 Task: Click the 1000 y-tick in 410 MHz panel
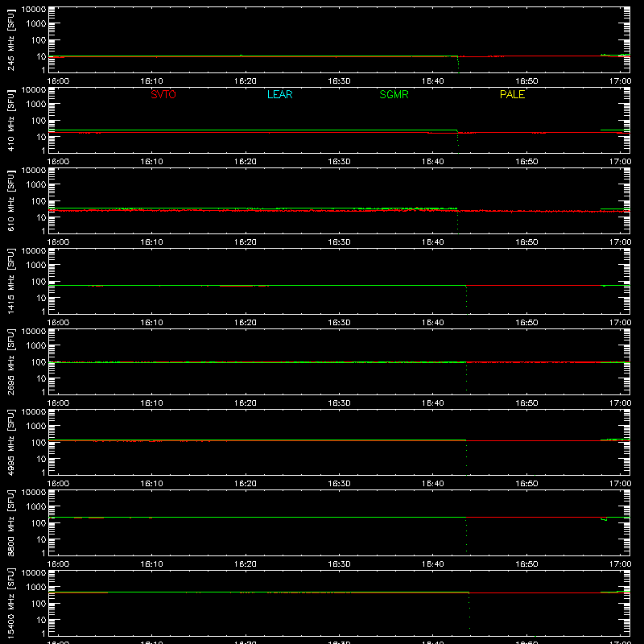(36, 105)
